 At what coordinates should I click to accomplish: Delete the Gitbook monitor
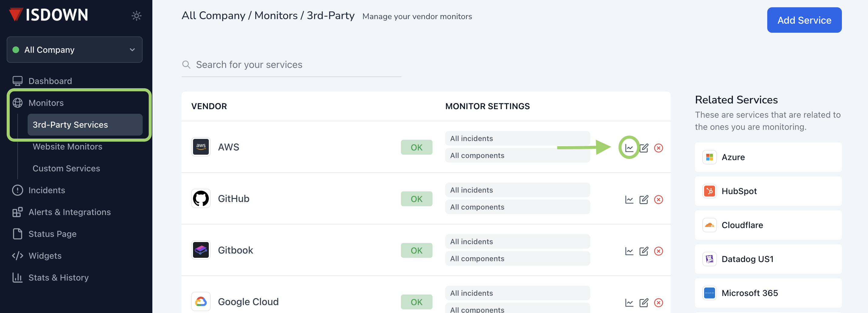click(x=658, y=251)
